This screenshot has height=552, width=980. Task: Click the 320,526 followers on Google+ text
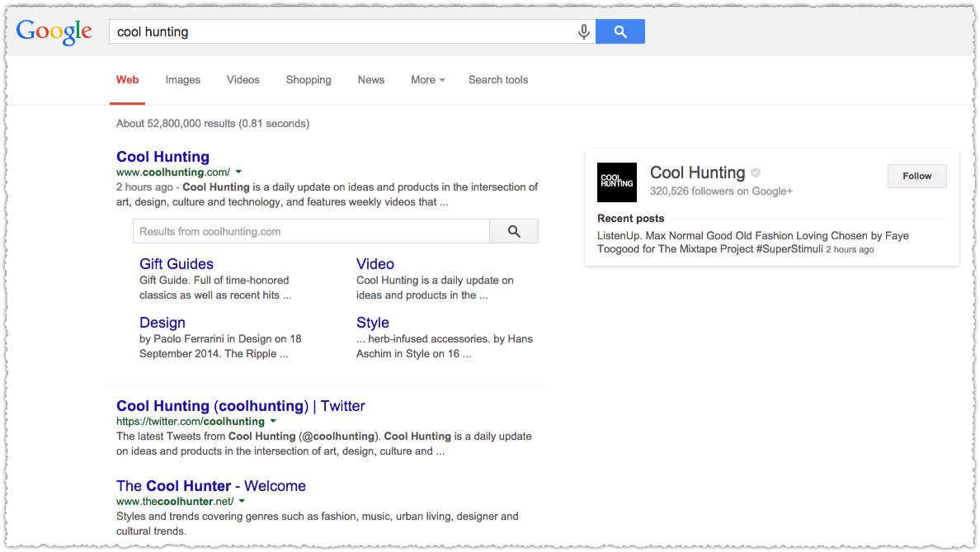[721, 191]
